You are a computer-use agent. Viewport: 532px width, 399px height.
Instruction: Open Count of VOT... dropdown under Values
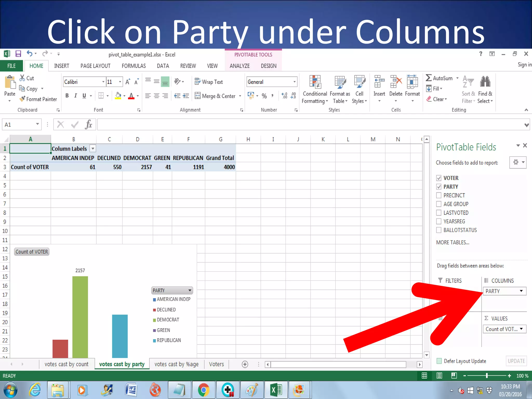point(521,329)
